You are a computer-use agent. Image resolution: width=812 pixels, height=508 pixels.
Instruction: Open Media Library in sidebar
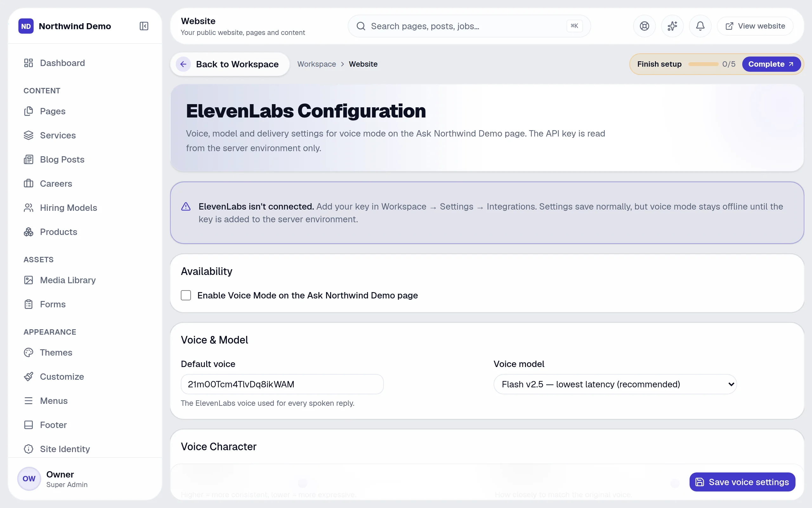(85, 280)
